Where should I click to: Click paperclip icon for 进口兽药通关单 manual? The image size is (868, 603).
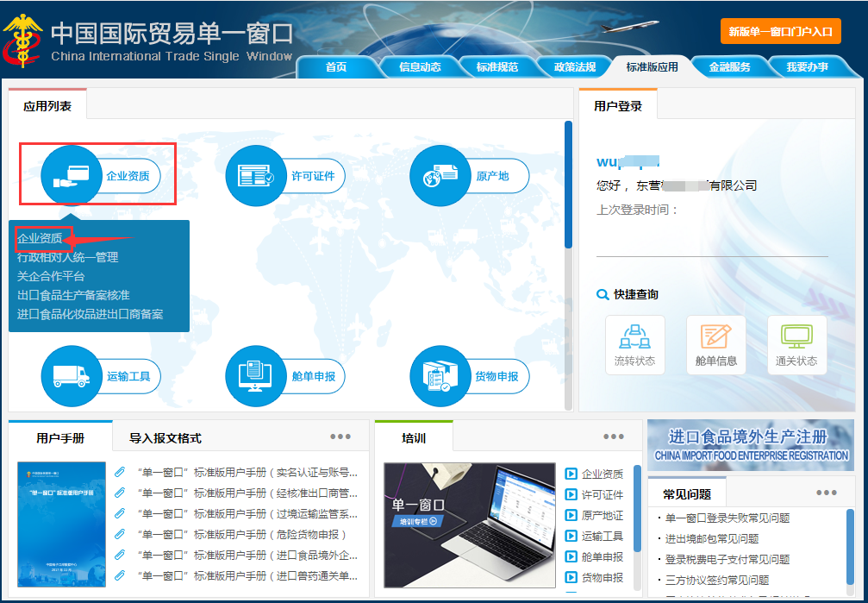[x=120, y=576]
